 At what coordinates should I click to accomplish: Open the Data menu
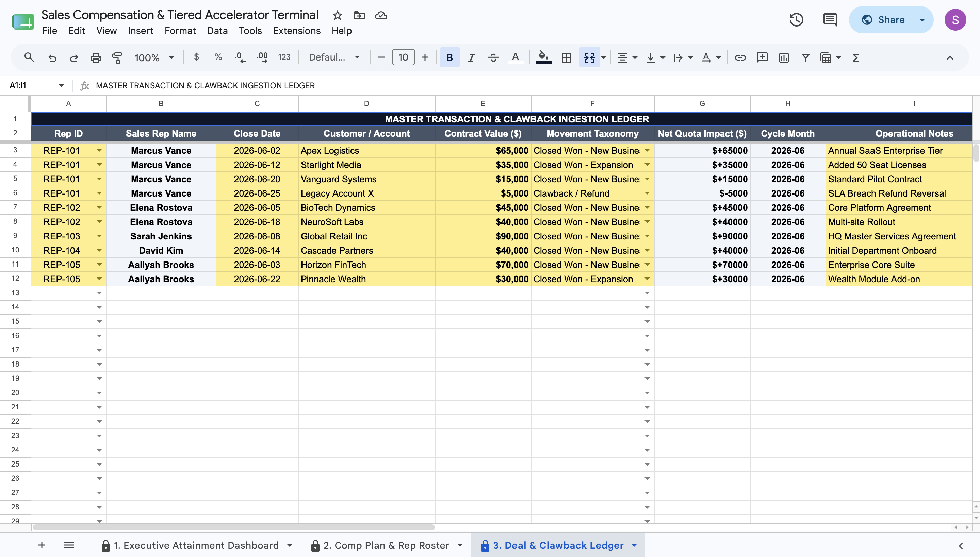217,31
